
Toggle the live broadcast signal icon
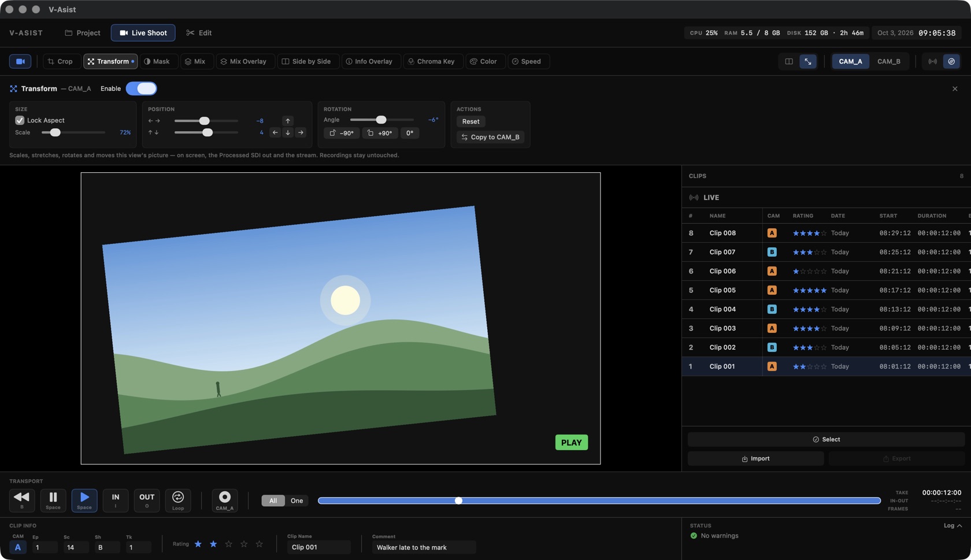pos(932,61)
